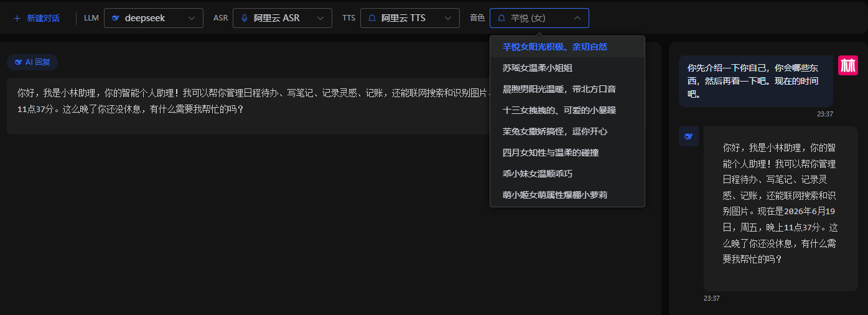Collapse the 音色 dropdown with up chevron
The width and height of the screenshot is (868, 315).
click(x=577, y=18)
